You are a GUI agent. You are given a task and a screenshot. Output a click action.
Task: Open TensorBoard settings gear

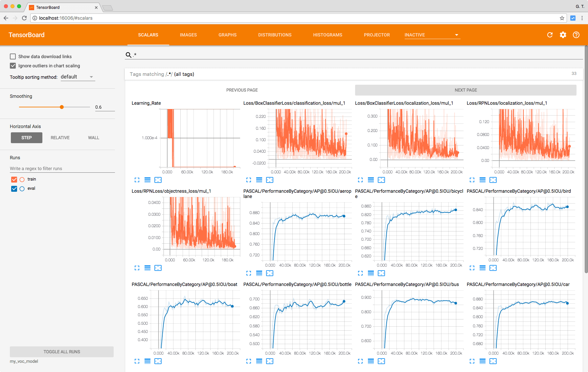(563, 35)
